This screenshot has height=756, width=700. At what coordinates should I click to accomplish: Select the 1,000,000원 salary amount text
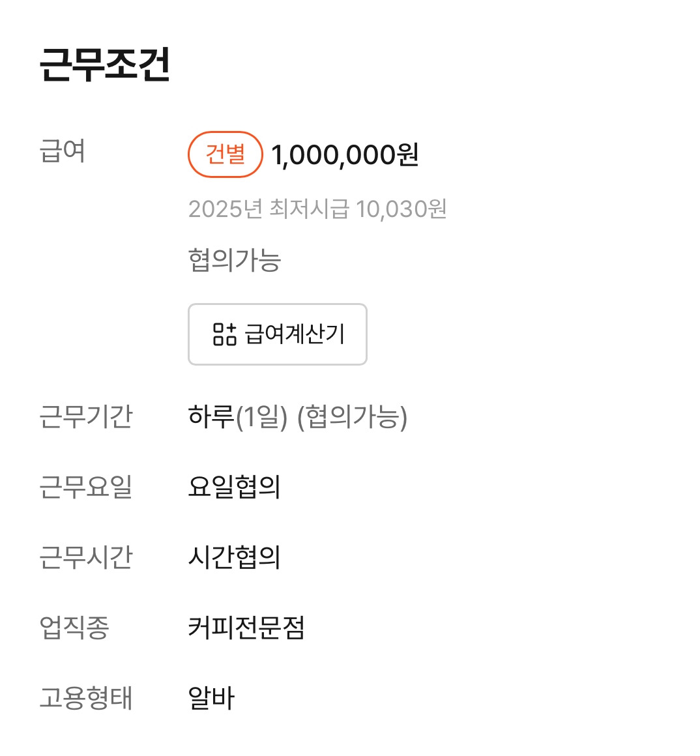(345, 154)
